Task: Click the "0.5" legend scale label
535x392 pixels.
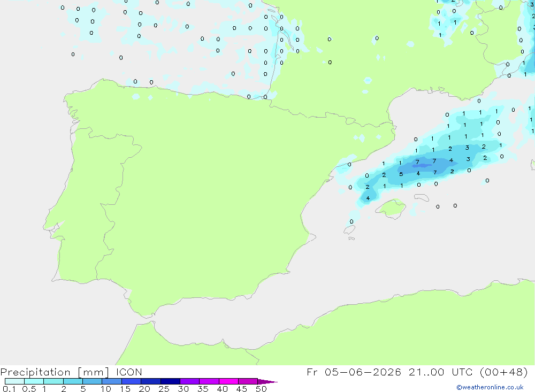Action: pyautogui.click(x=29, y=389)
